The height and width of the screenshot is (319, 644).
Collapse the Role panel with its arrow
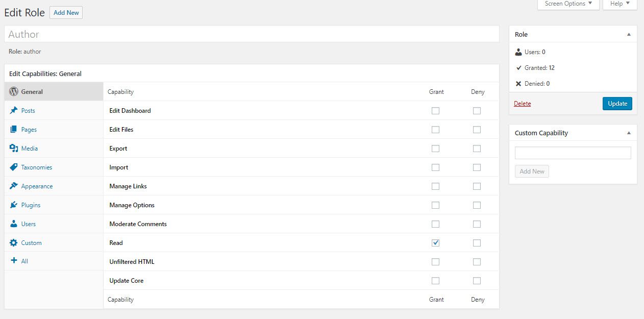pyautogui.click(x=629, y=34)
